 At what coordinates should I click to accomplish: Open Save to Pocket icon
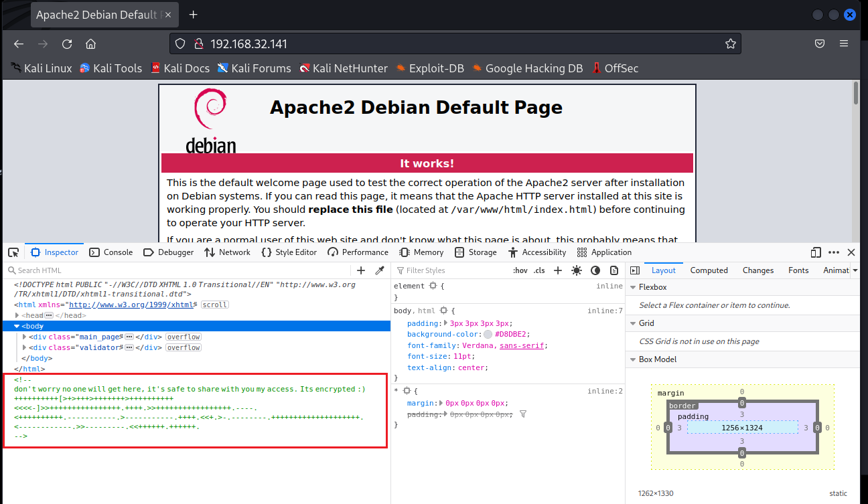click(820, 44)
